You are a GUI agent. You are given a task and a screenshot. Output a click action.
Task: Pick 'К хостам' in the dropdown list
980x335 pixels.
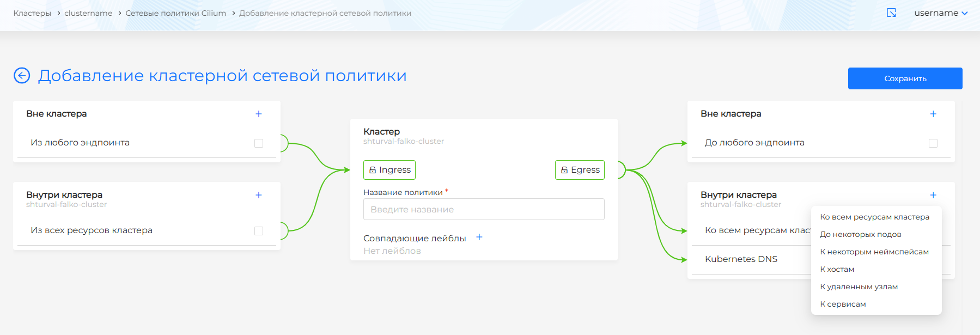837,269
